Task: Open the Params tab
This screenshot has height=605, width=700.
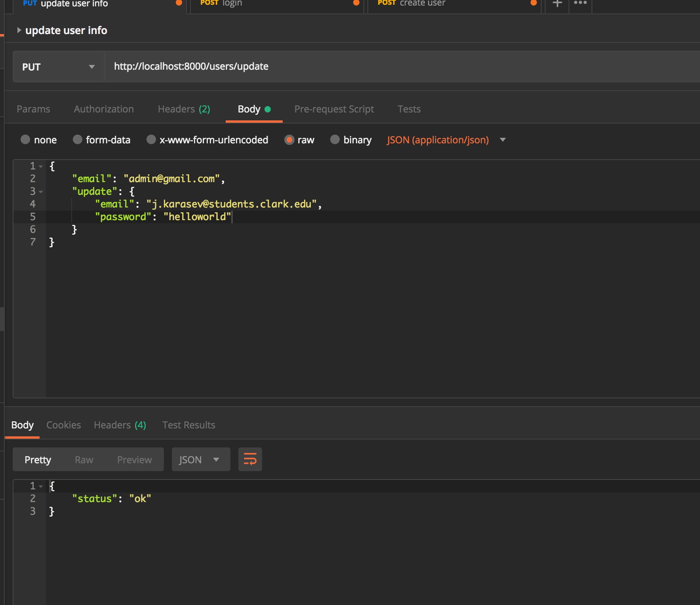Action: click(x=33, y=109)
